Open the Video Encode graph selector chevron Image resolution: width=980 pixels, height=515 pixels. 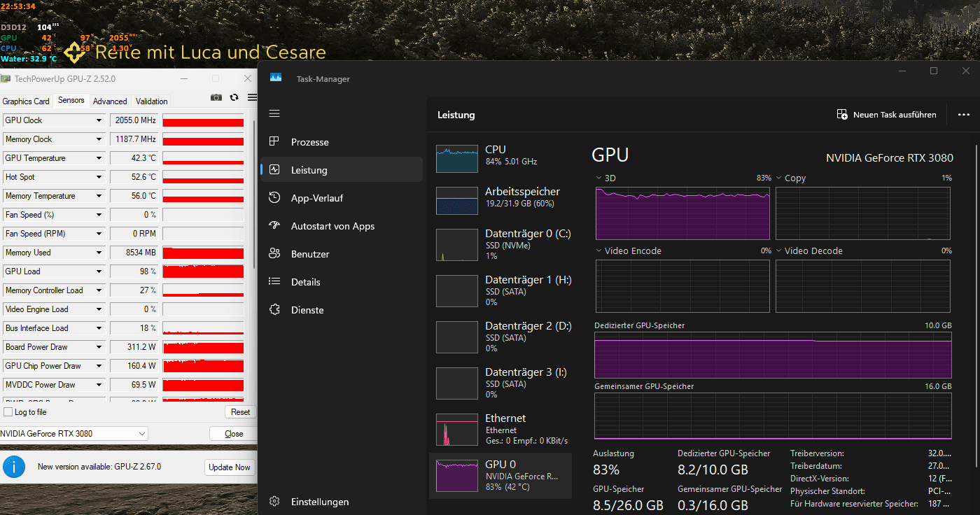[599, 251]
